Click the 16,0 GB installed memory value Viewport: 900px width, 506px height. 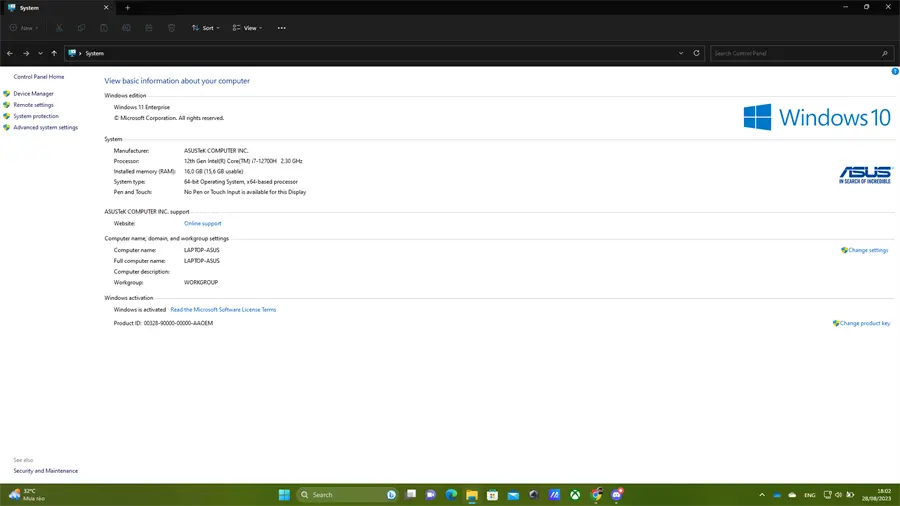click(x=214, y=171)
